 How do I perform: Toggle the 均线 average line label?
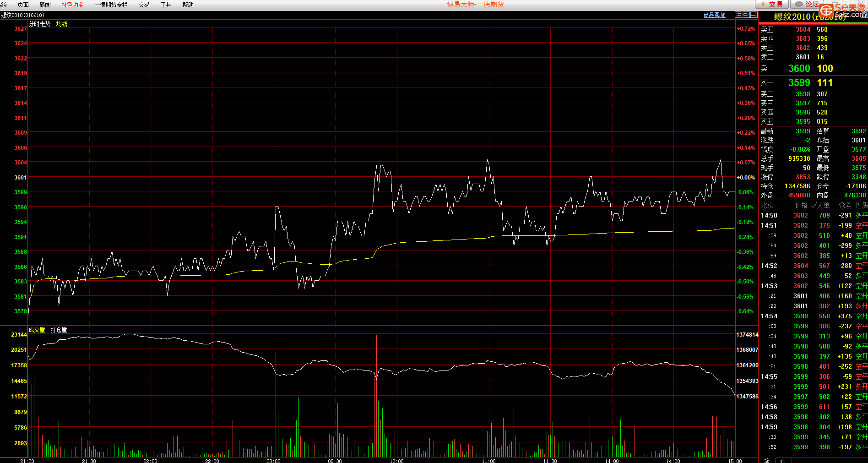tap(62, 24)
